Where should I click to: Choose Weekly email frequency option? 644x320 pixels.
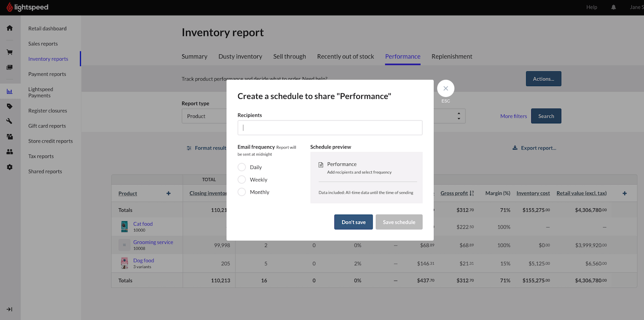pyautogui.click(x=242, y=180)
